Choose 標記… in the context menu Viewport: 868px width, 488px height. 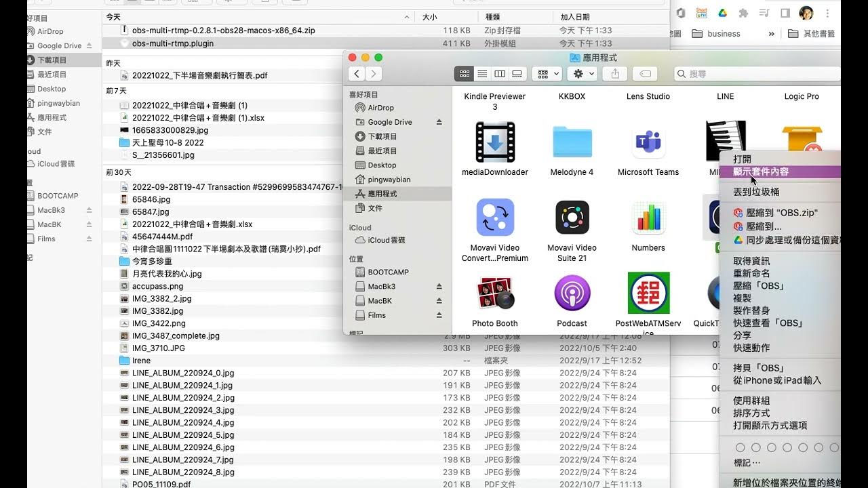747,463
